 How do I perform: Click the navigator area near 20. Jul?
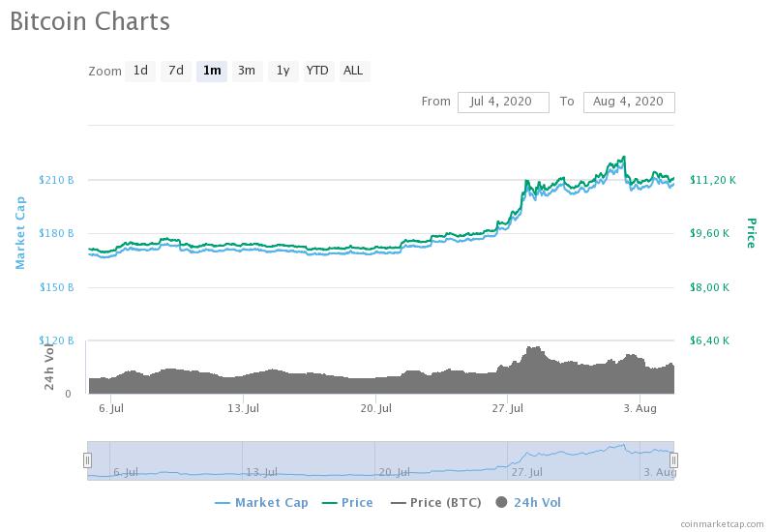pos(394,472)
